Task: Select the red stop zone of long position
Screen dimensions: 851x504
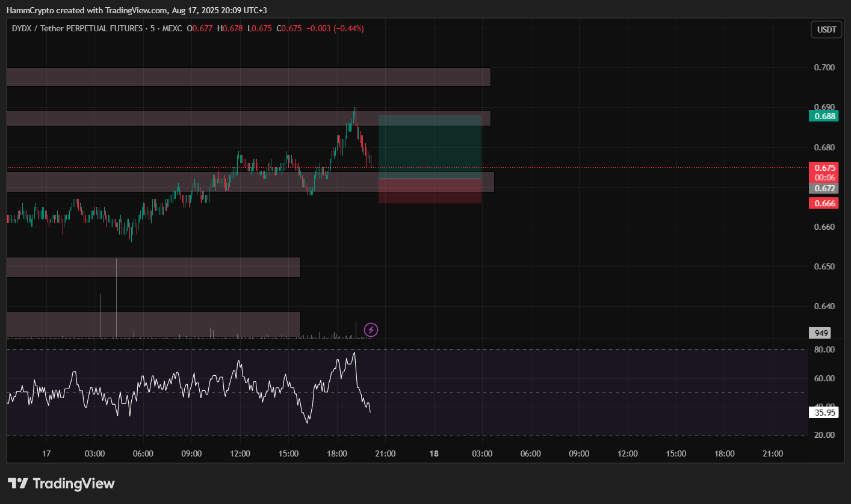Action: coord(430,191)
